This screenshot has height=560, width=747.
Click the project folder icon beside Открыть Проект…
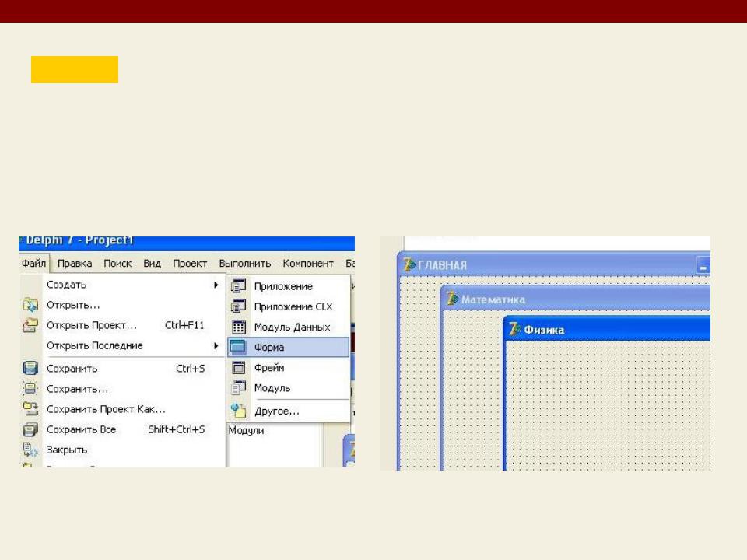(30, 325)
